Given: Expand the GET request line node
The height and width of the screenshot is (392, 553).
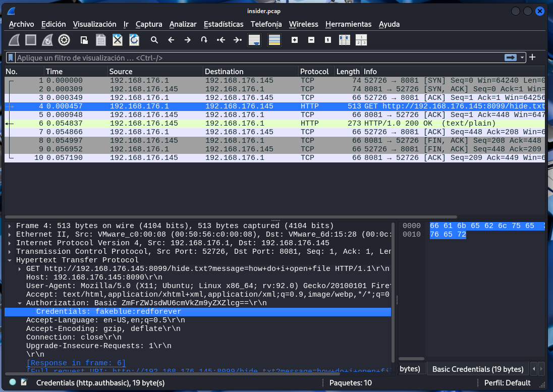Looking at the screenshot, I should click(20, 268).
